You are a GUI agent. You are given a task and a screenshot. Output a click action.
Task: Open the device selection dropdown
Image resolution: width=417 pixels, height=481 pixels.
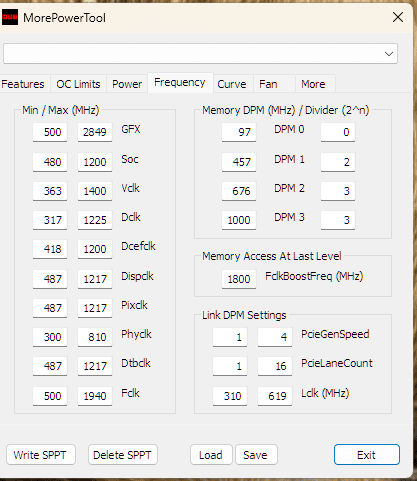200,54
